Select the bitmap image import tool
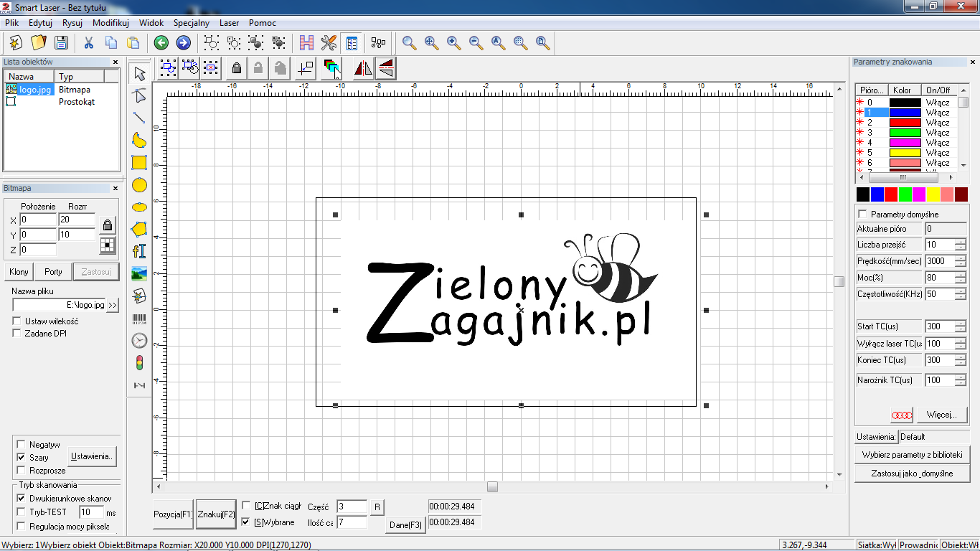The height and width of the screenshot is (551, 980). tap(139, 273)
